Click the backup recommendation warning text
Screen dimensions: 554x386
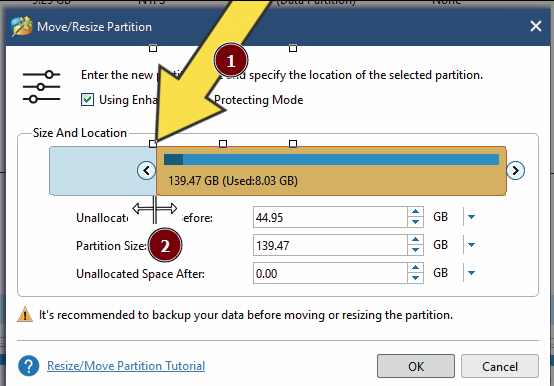[x=246, y=315]
